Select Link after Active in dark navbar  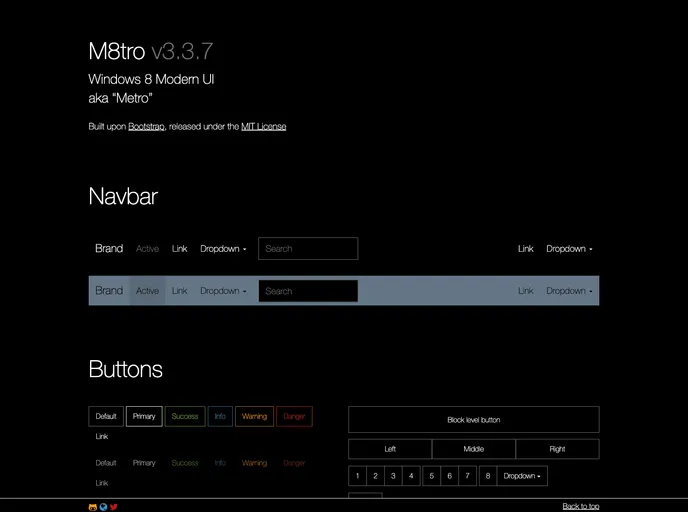(179, 249)
